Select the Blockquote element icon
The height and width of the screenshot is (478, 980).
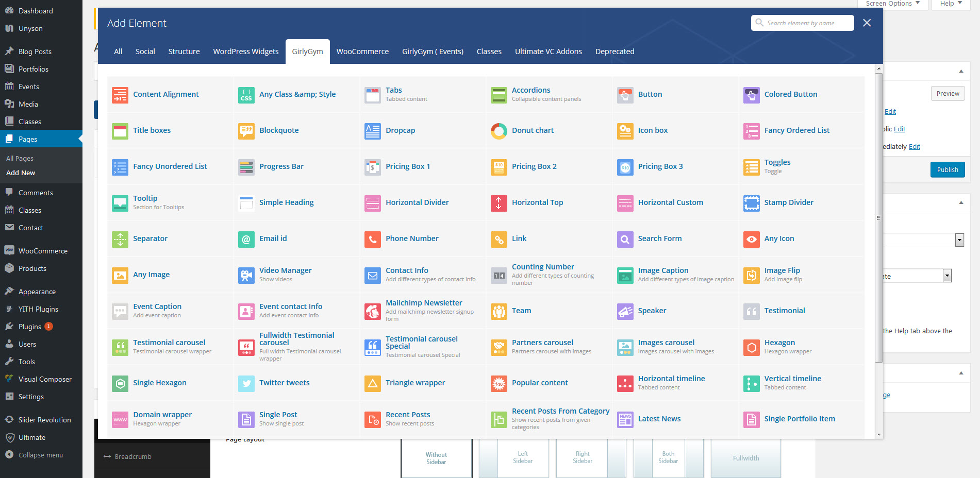click(246, 131)
